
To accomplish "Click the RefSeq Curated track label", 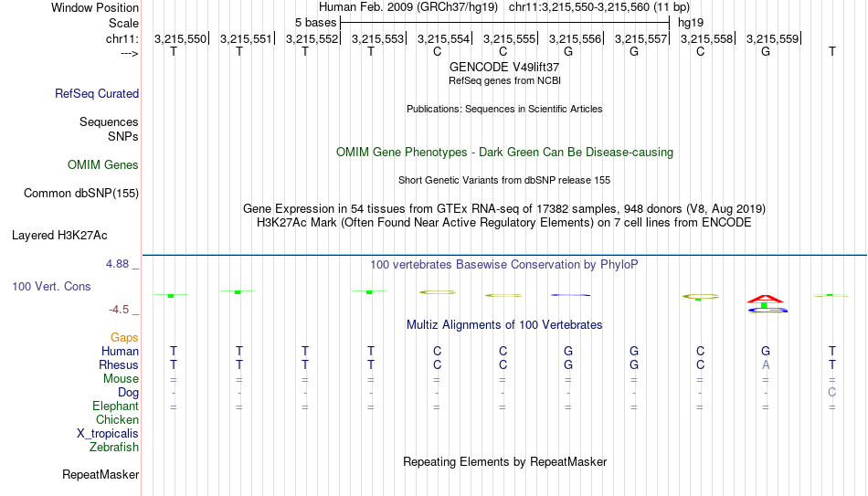I will pyautogui.click(x=97, y=93).
